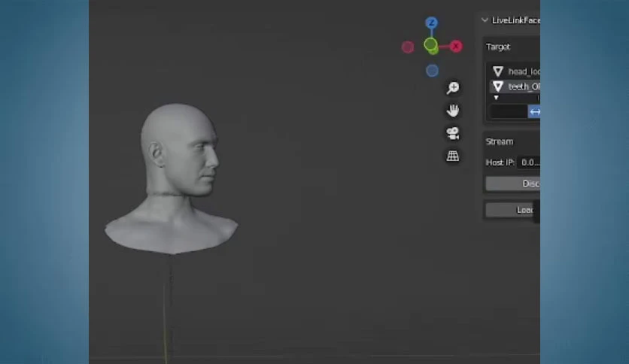Click the Disc... button under Stream
629x364 pixels.
click(512, 184)
